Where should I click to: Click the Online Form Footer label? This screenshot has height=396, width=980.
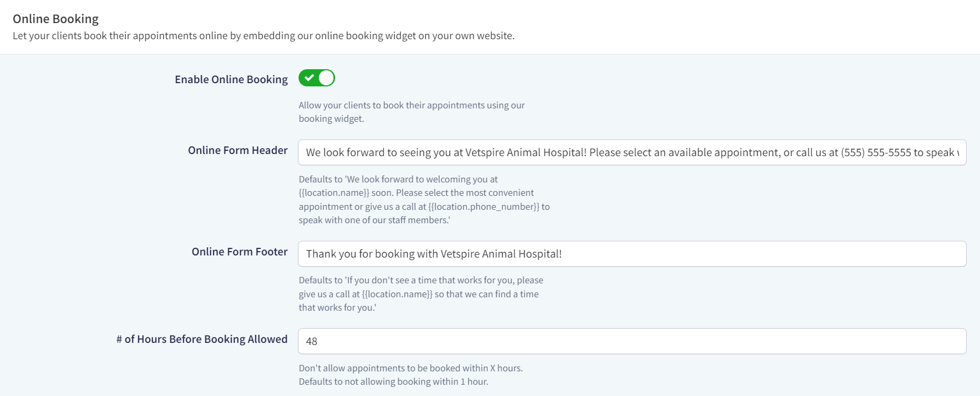tap(239, 251)
